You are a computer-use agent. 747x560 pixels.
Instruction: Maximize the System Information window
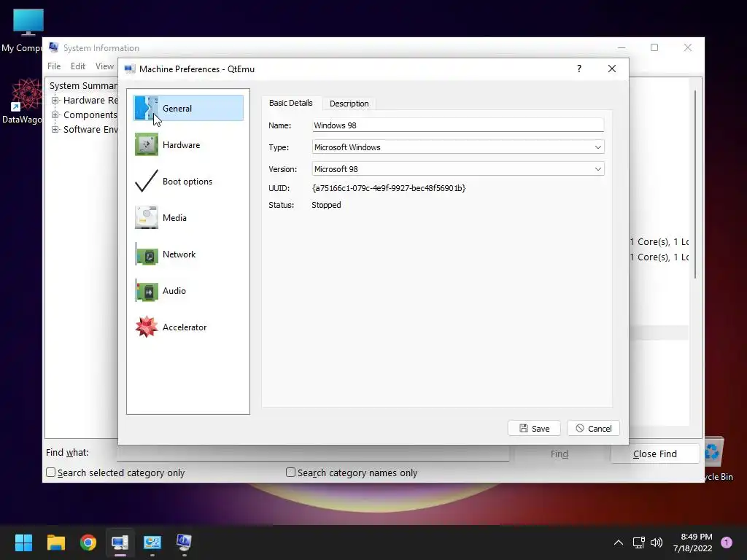[654, 47]
